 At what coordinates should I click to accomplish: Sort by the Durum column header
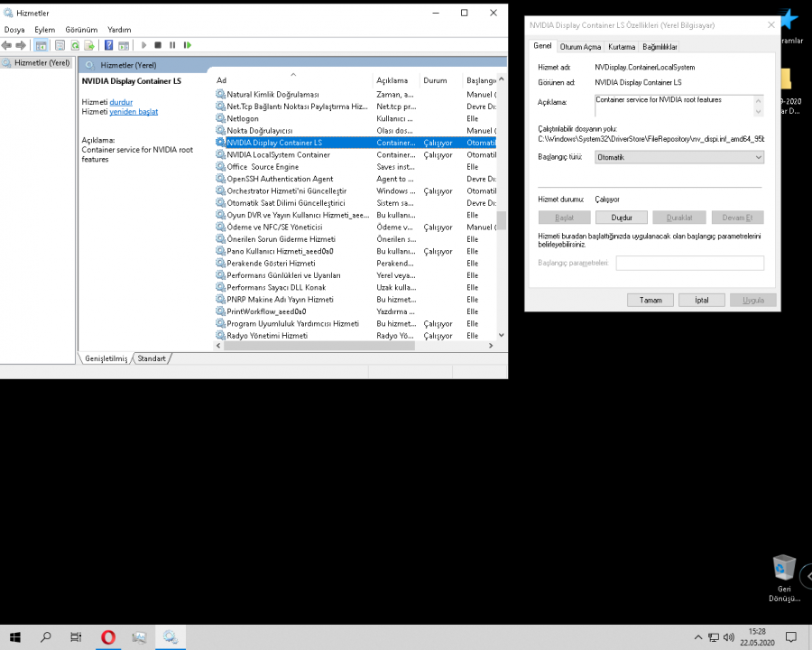click(440, 79)
